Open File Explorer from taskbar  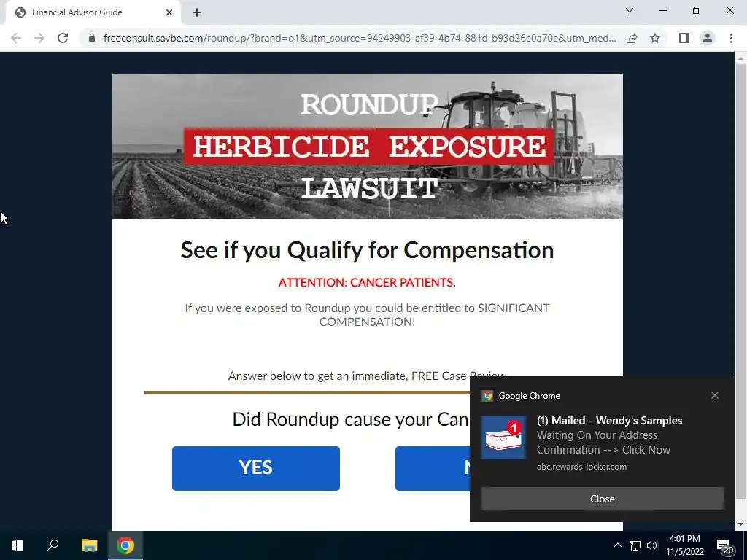pyautogui.click(x=89, y=545)
